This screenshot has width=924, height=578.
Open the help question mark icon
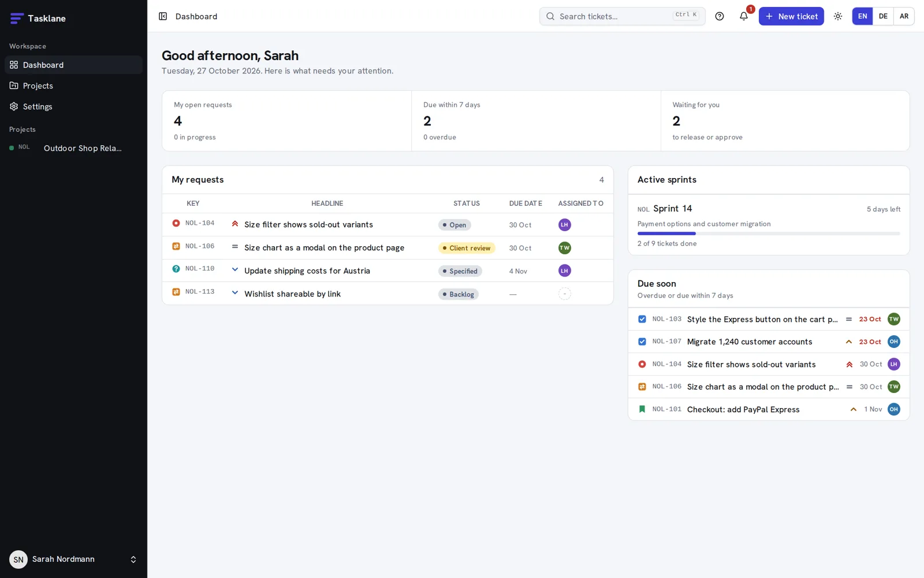(x=720, y=16)
